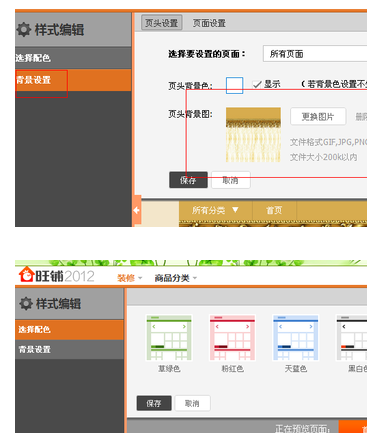Click the 选择要设置的页面 label
This screenshot has width=367, height=433.
[x=207, y=54]
